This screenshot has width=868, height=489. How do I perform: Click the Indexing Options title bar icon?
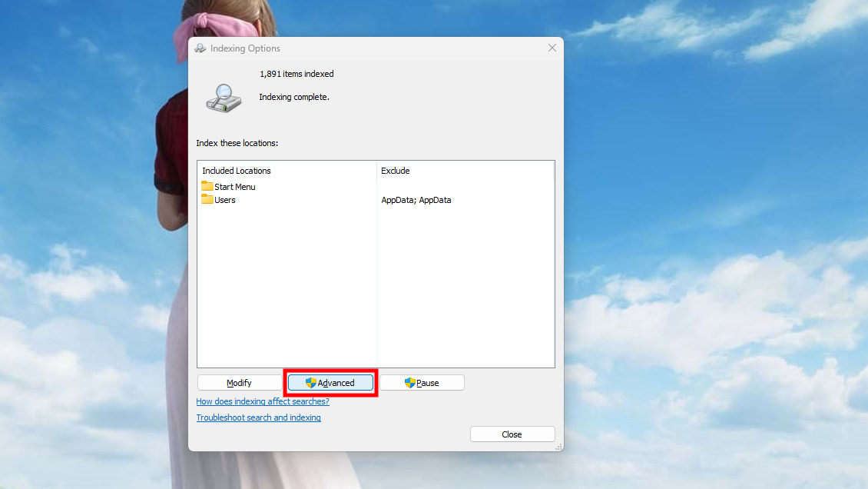point(200,48)
